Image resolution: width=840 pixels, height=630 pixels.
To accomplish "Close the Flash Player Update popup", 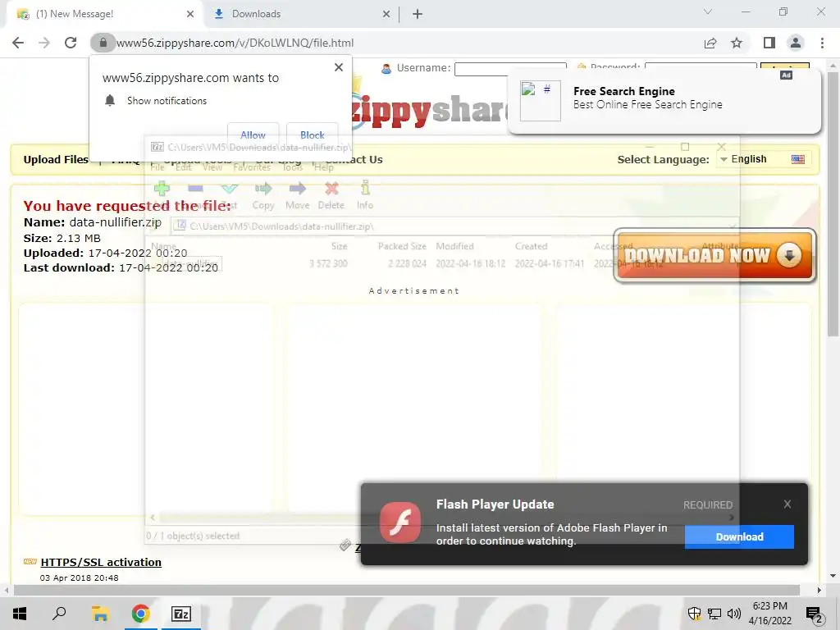I will point(787,504).
